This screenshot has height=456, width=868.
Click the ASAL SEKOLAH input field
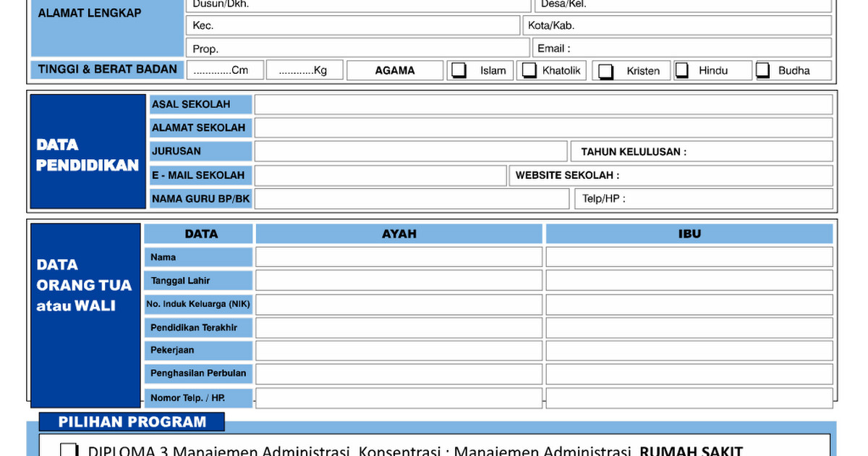pyautogui.click(x=543, y=104)
